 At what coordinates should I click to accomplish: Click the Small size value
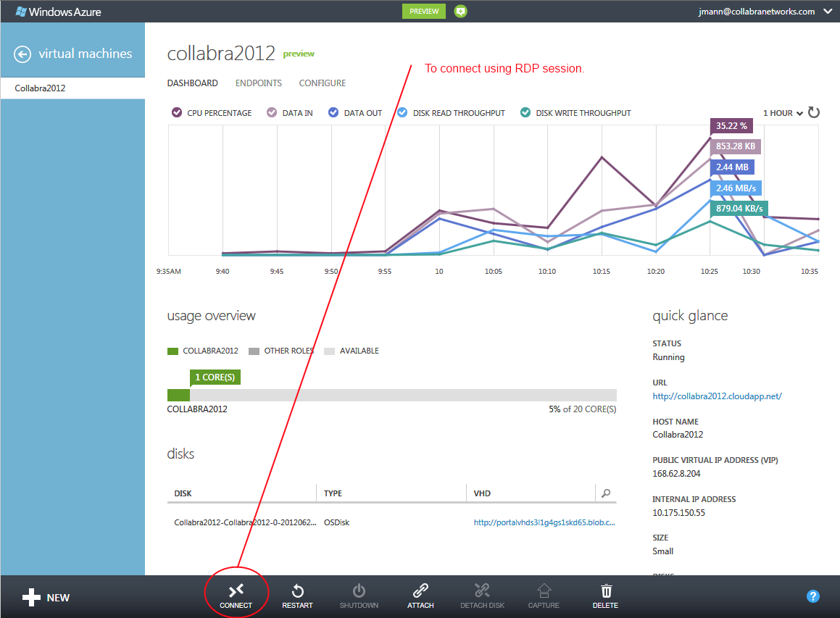pos(662,551)
